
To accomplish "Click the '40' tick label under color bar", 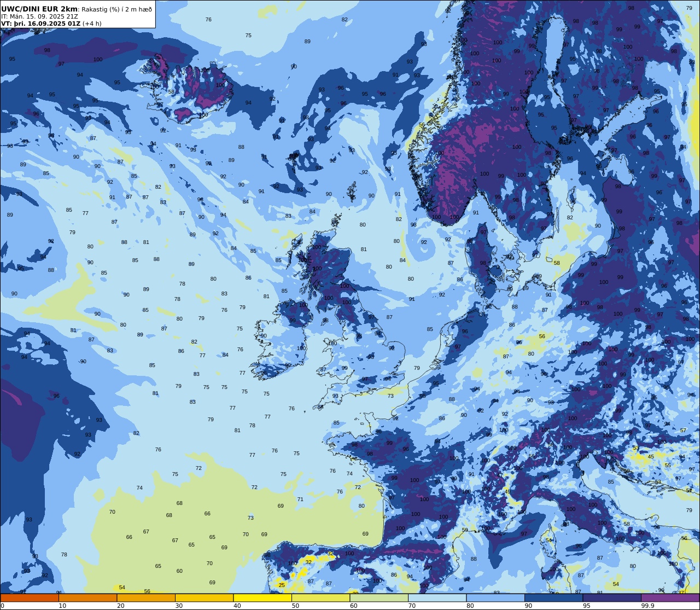I will click(237, 606).
